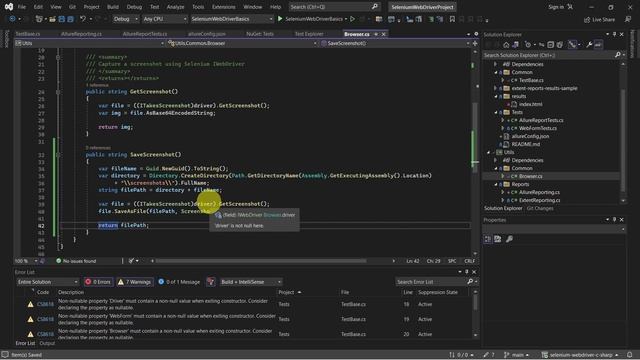Open the Analyze menu
This screenshot has width=640, height=360.
(176, 7)
